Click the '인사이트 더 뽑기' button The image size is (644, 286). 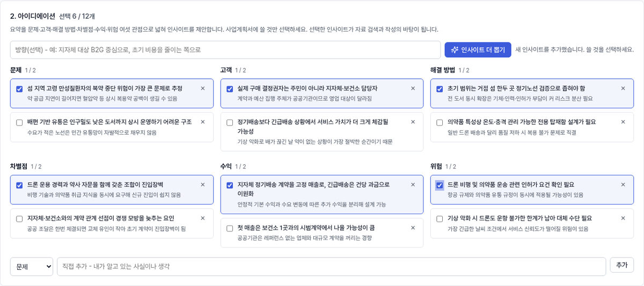478,49
